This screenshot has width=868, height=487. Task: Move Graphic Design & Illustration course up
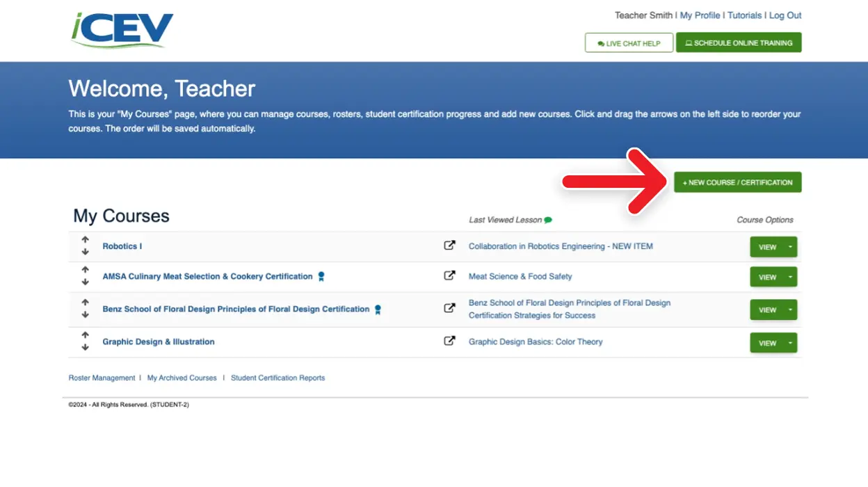85,335
